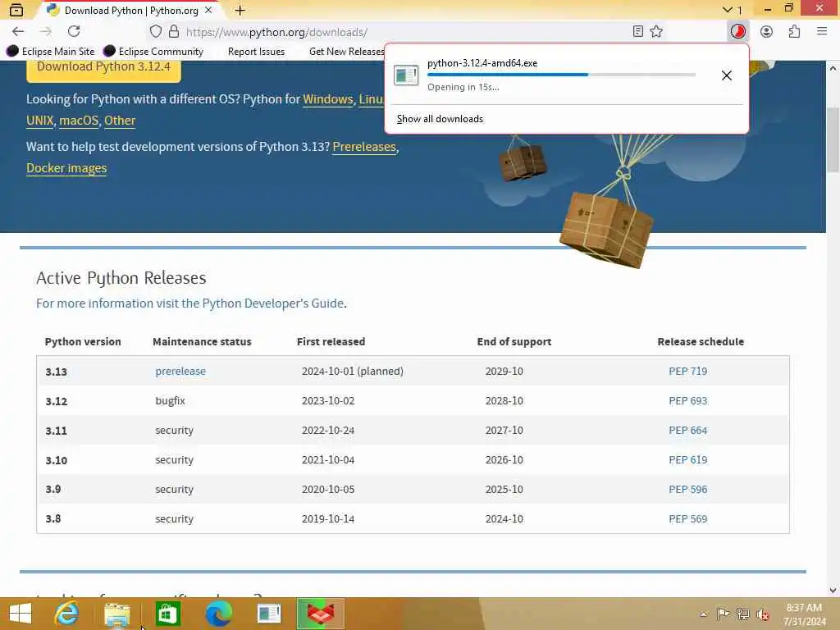Click the scrollbar up arrow
The image size is (840, 630).
[833, 69]
